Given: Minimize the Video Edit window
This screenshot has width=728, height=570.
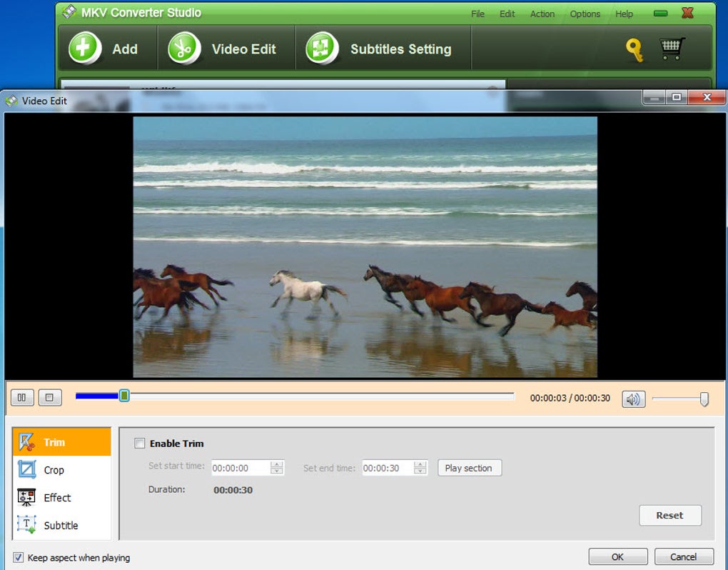Looking at the screenshot, I should click(x=654, y=97).
